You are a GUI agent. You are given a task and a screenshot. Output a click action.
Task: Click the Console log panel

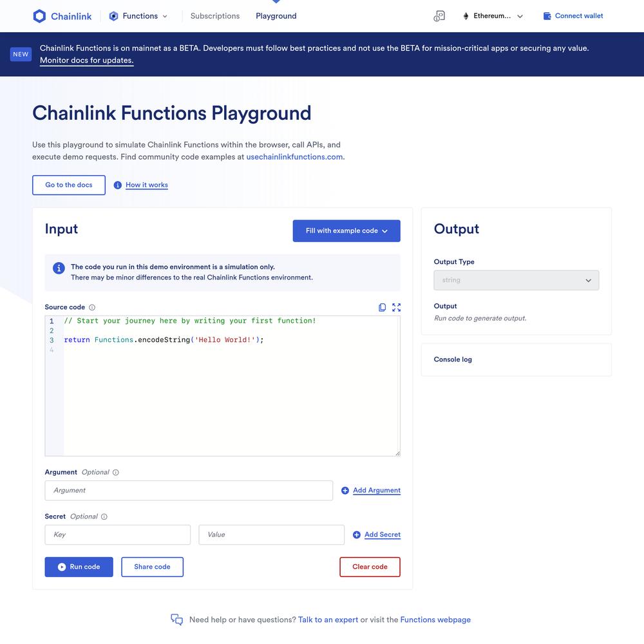click(516, 360)
